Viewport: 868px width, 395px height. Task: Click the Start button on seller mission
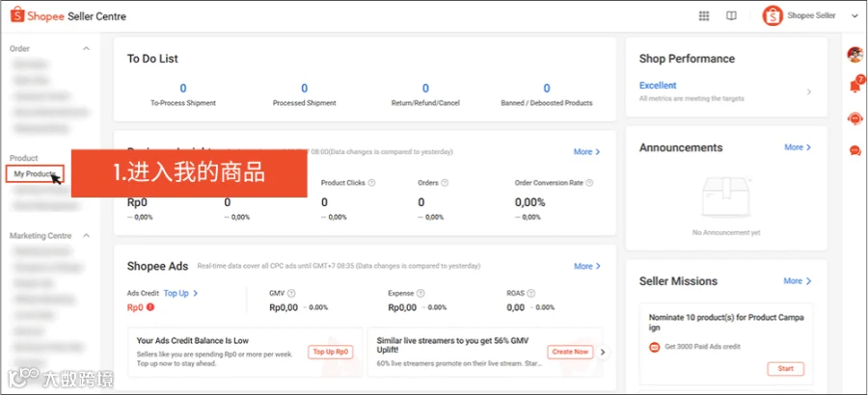(785, 368)
